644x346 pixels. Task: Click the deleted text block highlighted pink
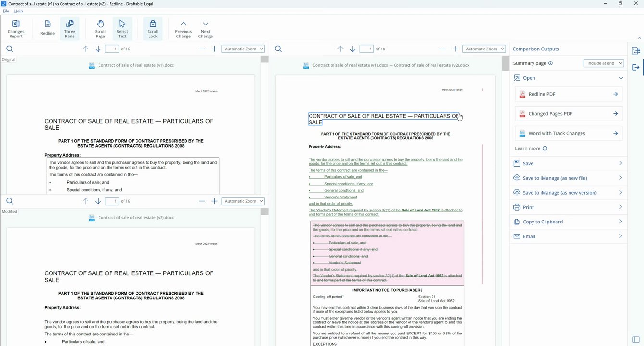(x=387, y=253)
